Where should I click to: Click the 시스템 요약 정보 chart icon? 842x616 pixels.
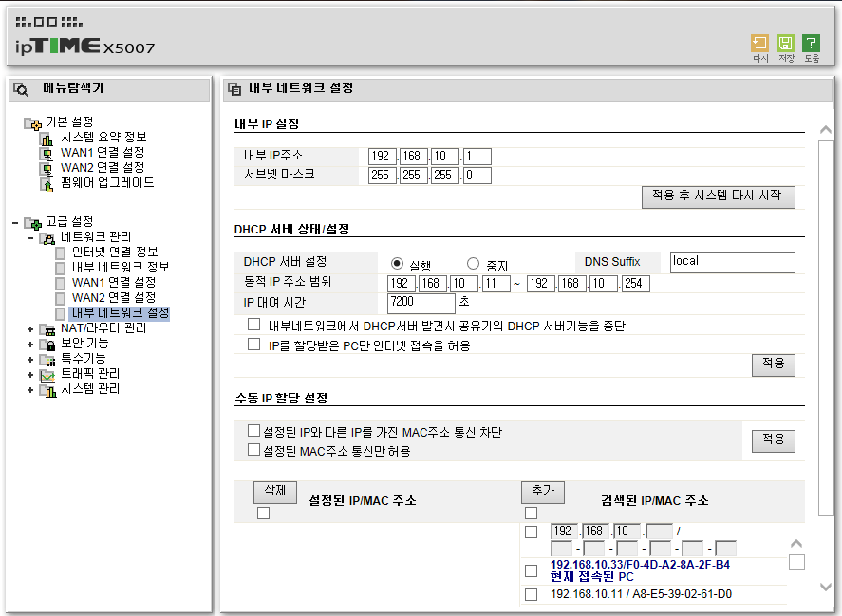47,140
